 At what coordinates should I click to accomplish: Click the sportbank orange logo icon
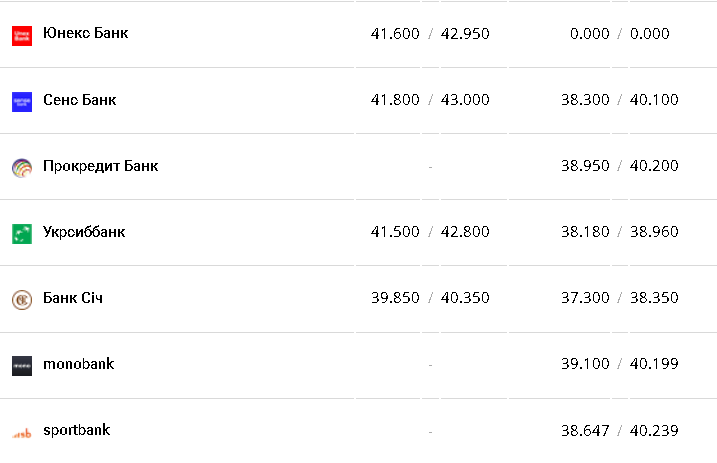click(22, 432)
